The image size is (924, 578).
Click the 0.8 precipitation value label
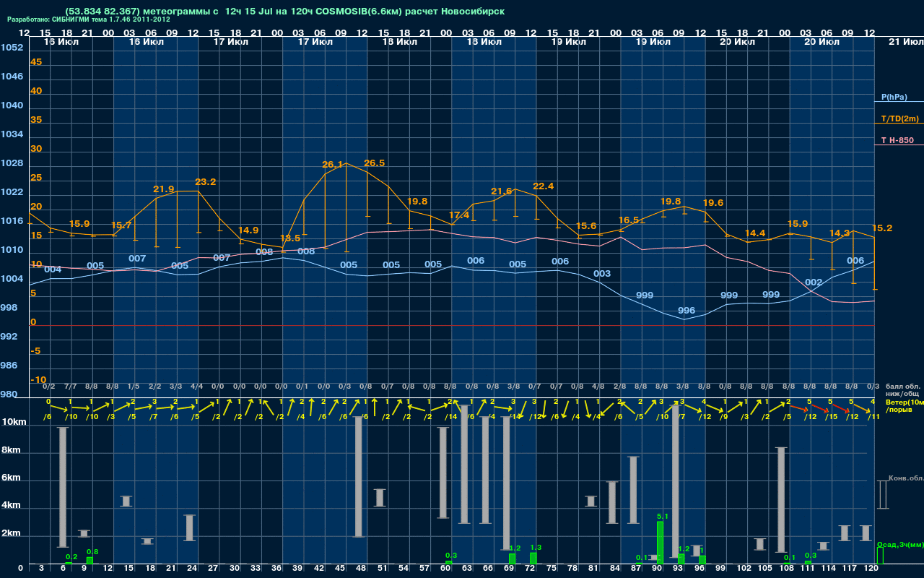[x=92, y=552]
